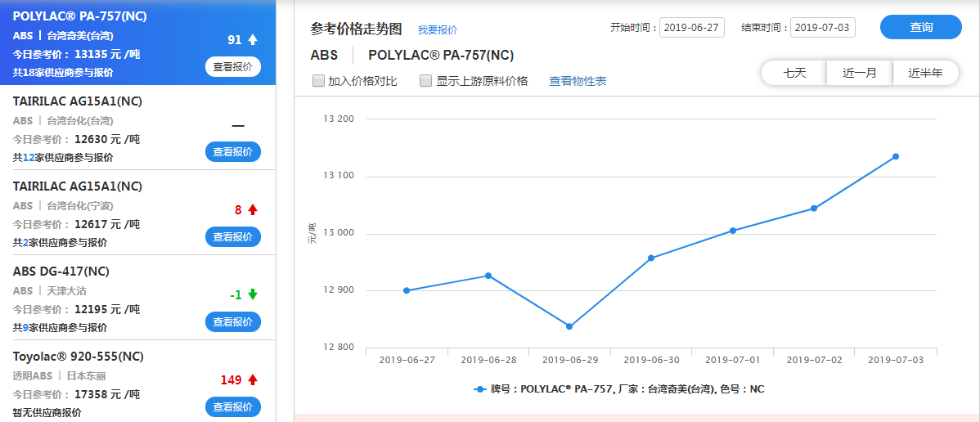Click the 参考价格走势图 heading
Image resolution: width=980 pixels, height=422 pixels.
point(356,29)
